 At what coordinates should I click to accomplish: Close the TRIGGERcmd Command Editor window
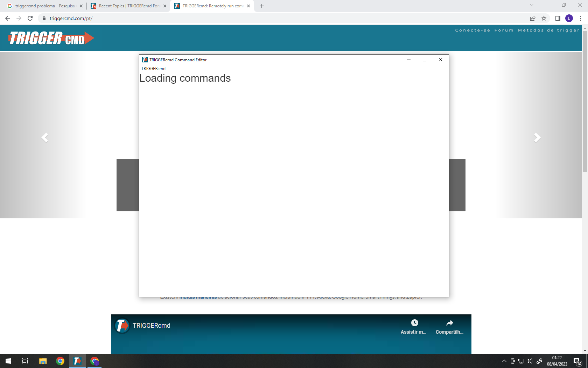pos(441,60)
